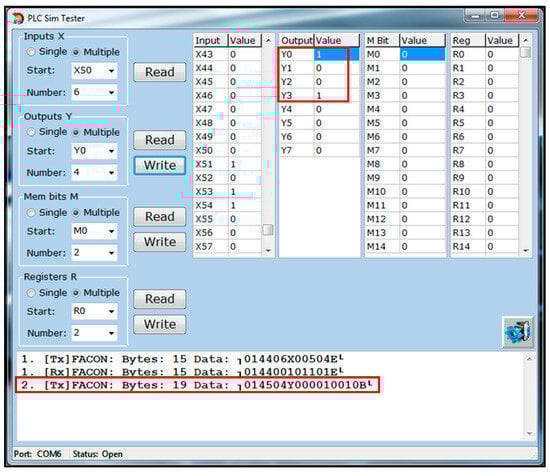Image resolution: width=550 pixels, height=476 pixels.
Task: Expand the Outputs Y Number dropdown
Action: pos(94,172)
